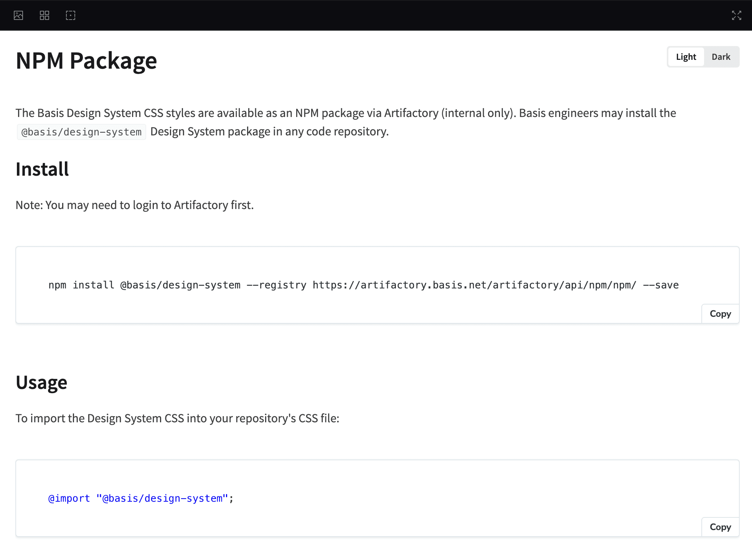This screenshot has width=752, height=560.
Task: Click the full screen expand icon
Action: tap(736, 15)
